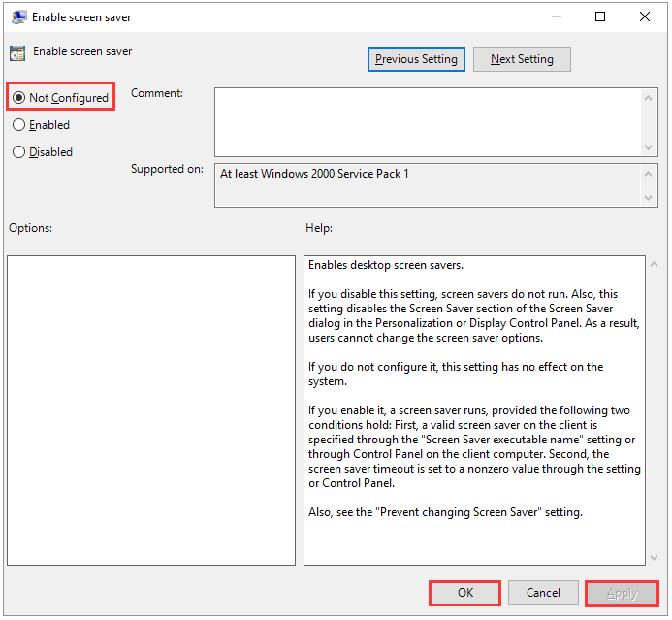Click the 'Comment:' label
The height and width of the screenshot is (620, 672).
point(157,93)
